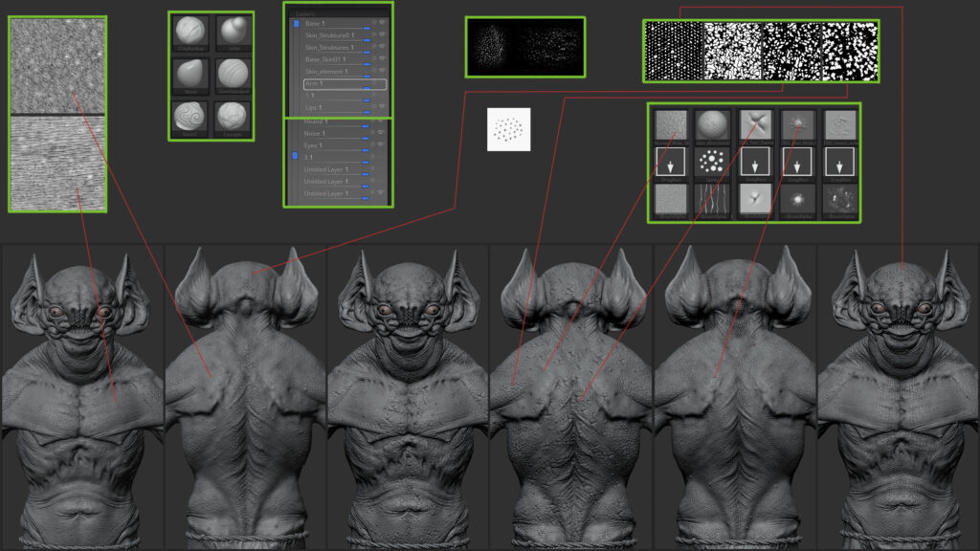Select the DamStandard brush

point(234,75)
